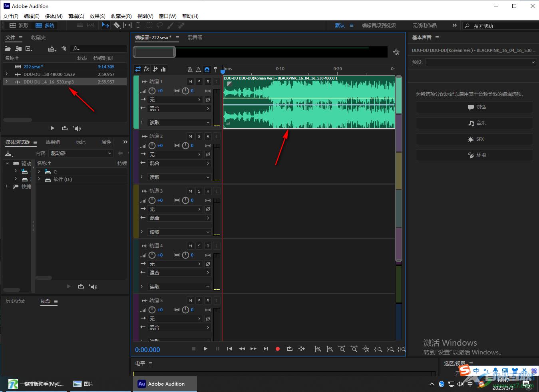Click the Add Marker icon
The width and height of the screenshot is (539, 392).
click(x=215, y=69)
